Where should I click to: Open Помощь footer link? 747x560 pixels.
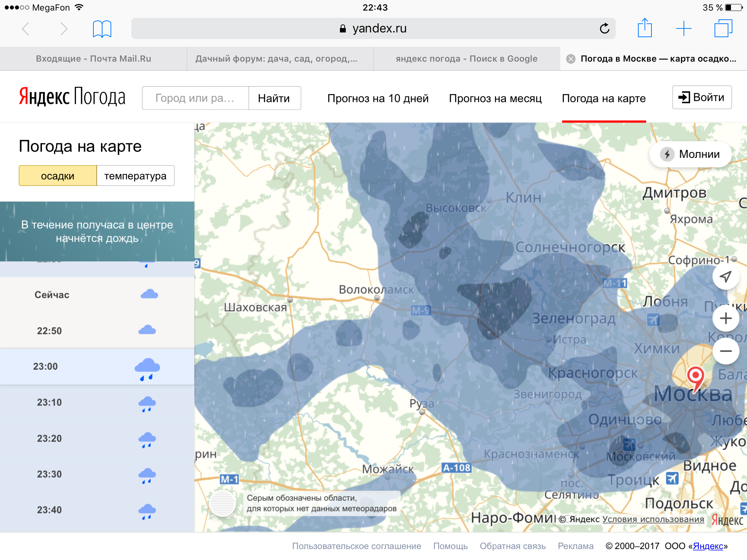[x=450, y=546]
